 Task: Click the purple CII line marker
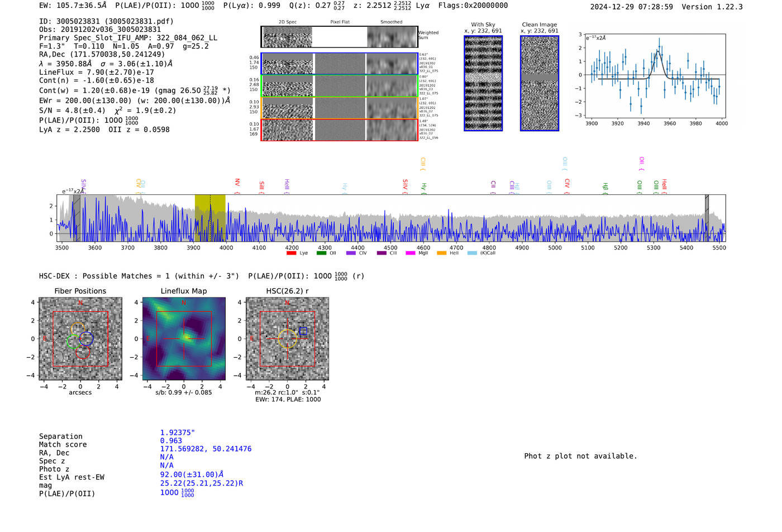(x=493, y=187)
